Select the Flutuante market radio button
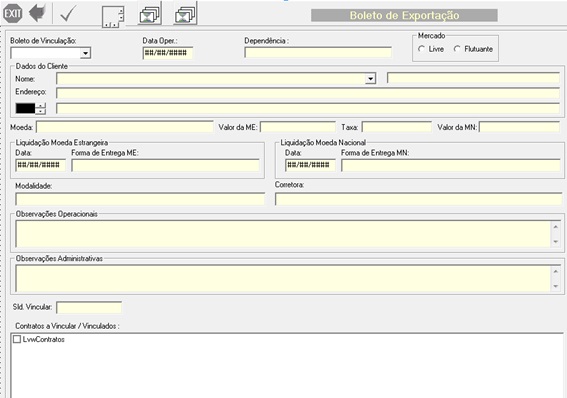Viewport: 567px width, 398px height. 457,49
